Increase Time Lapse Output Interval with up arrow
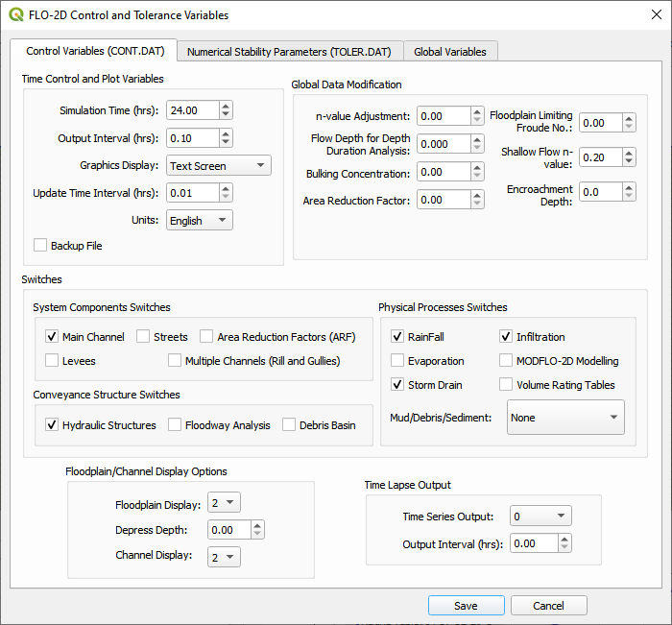This screenshot has width=672, height=625. tap(564, 539)
